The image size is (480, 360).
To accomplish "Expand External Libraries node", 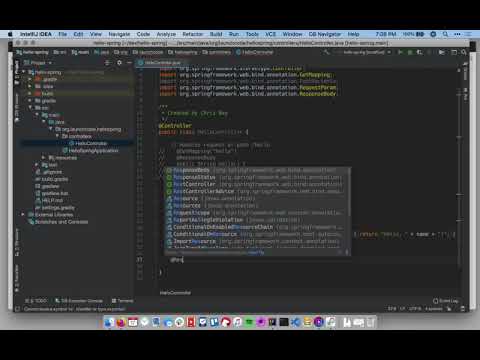I will (x=23, y=215).
